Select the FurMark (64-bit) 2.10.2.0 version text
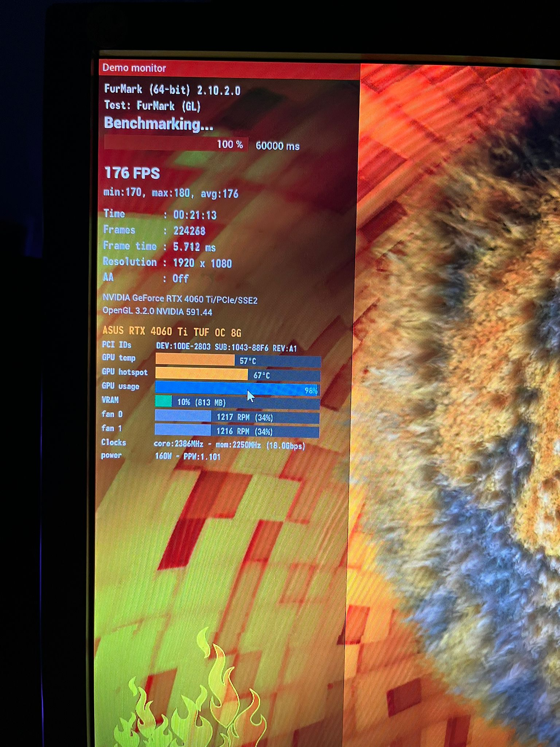Image resolution: width=560 pixels, height=747 pixels. [172, 90]
